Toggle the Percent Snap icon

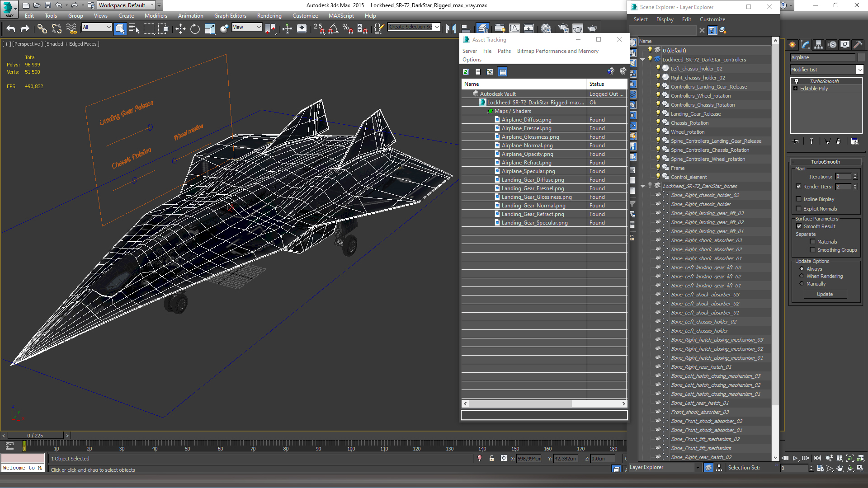click(348, 29)
